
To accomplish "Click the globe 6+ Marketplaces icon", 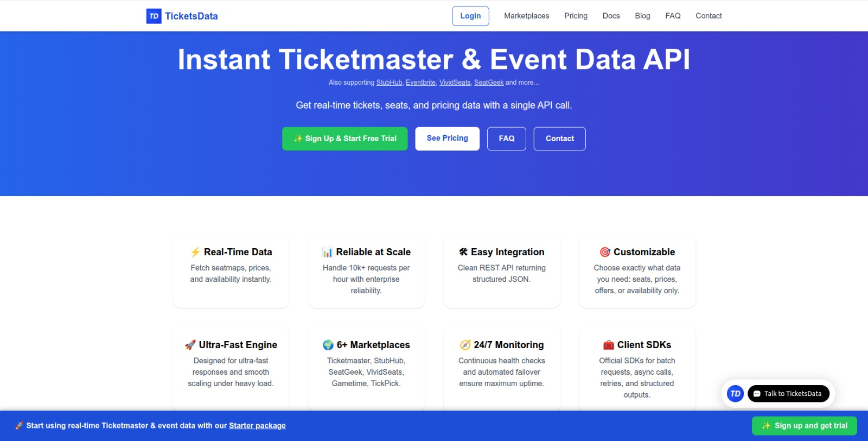I will 328,345.
